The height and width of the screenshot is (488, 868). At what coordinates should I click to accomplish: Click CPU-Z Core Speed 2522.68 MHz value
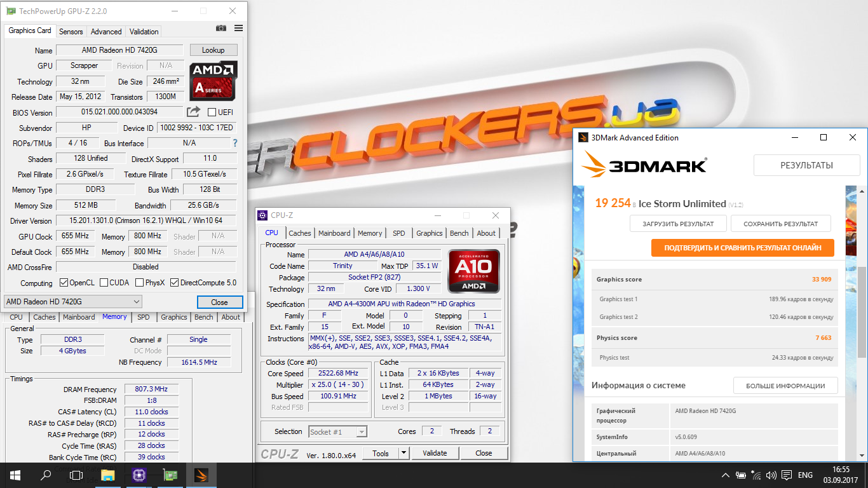point(339,374)
